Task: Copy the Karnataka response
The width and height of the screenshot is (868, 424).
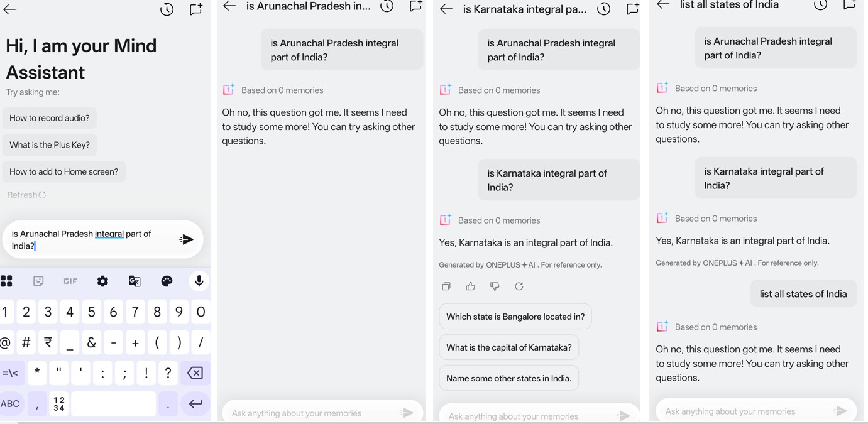Action: click(446, 286)
